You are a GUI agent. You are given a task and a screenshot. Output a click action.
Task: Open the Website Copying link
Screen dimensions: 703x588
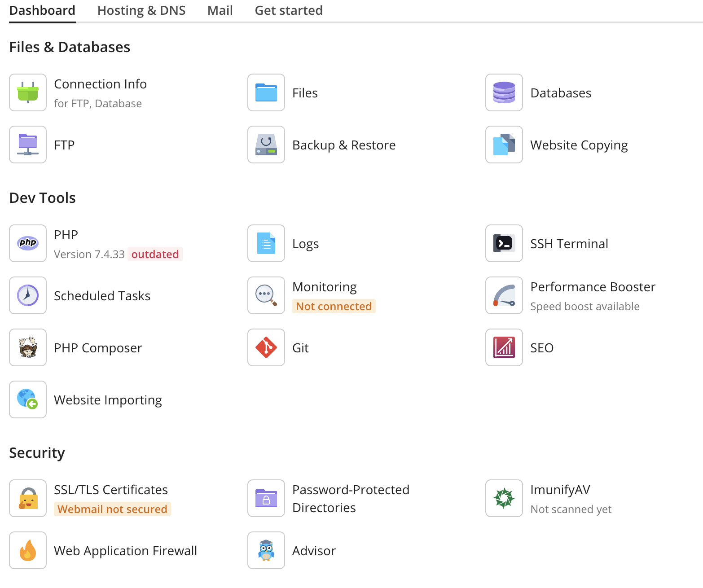coord(579,145)
